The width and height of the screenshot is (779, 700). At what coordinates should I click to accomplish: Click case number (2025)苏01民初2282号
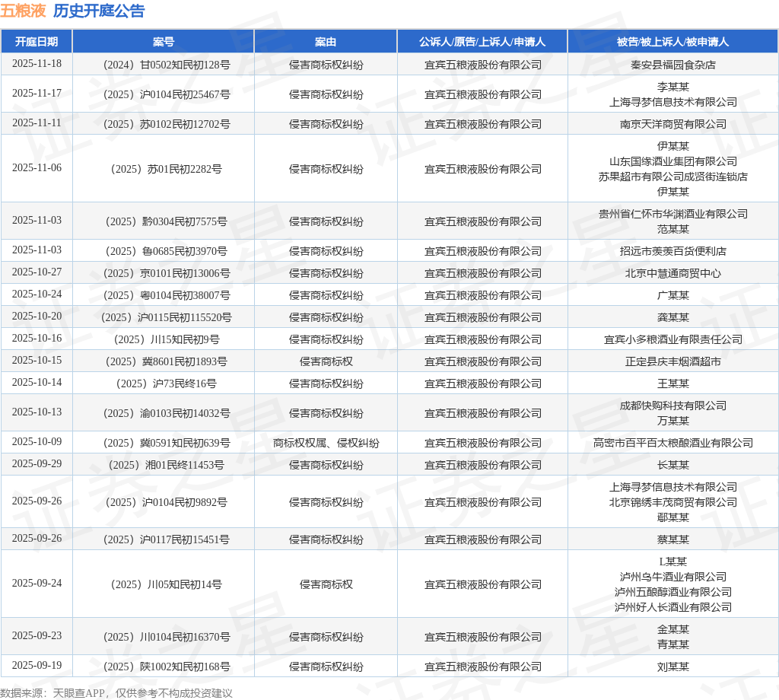pos(167,169)
